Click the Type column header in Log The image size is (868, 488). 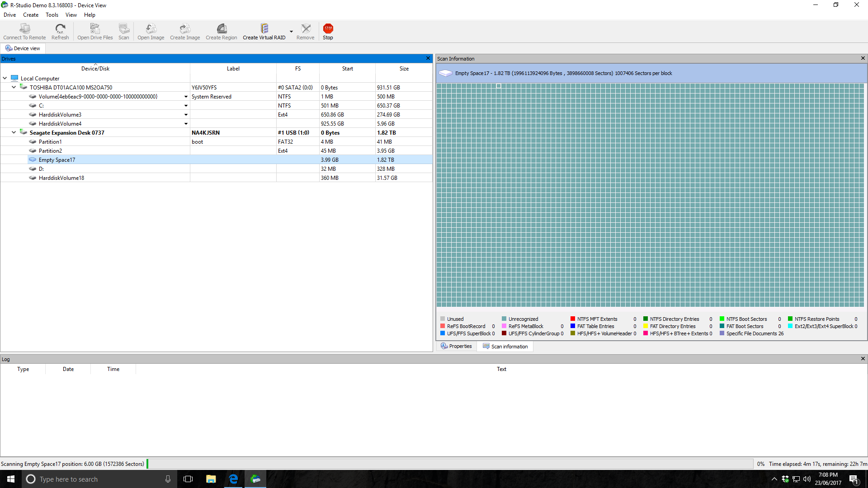pyautogui.click(x=23, y=369)
